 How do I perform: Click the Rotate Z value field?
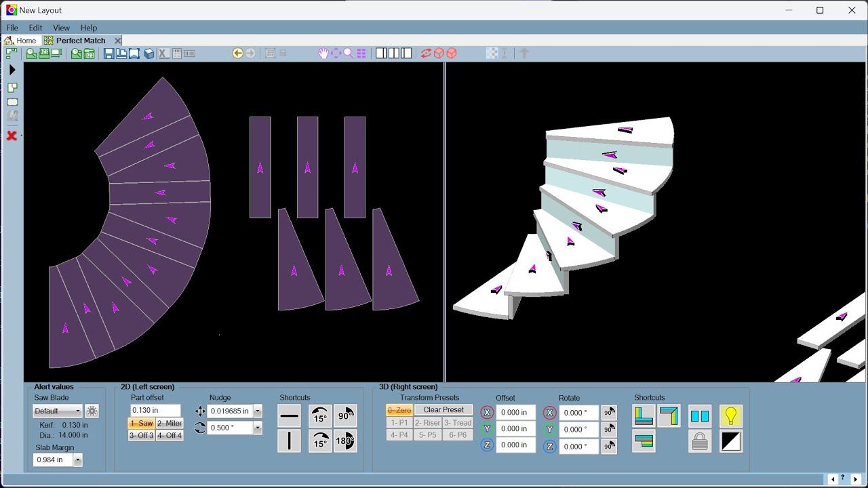click(x=579, y=447)
